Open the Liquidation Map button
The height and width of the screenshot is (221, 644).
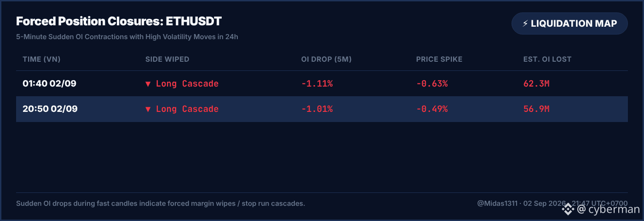point(569,23)
